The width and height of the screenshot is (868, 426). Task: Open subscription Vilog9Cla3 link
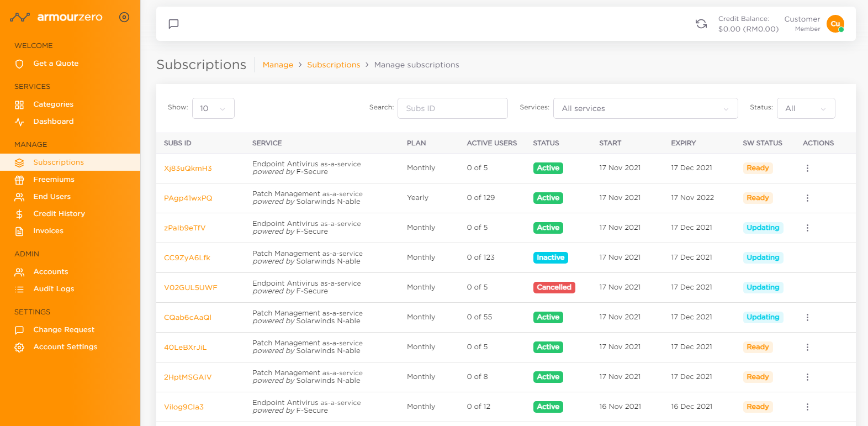coord(184,407)
